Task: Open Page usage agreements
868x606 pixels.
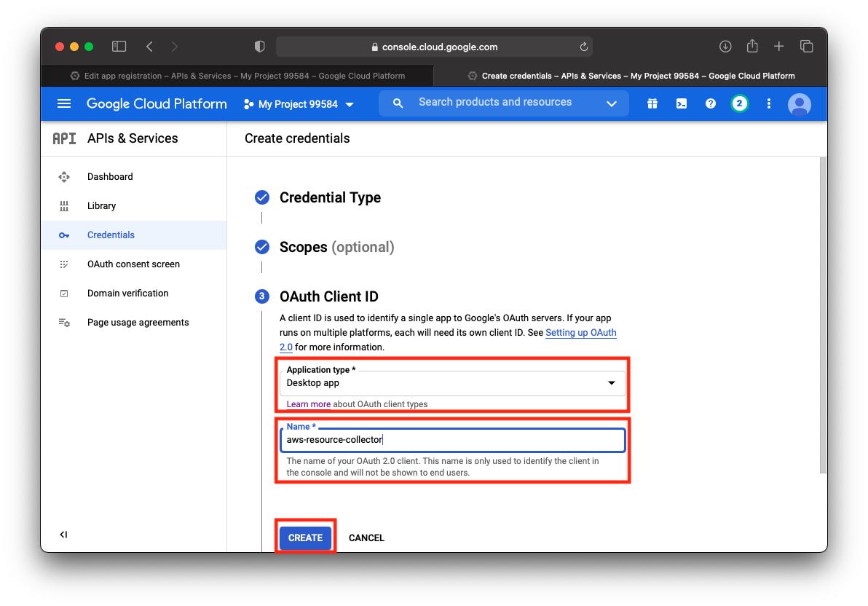Action: (133, 323)
